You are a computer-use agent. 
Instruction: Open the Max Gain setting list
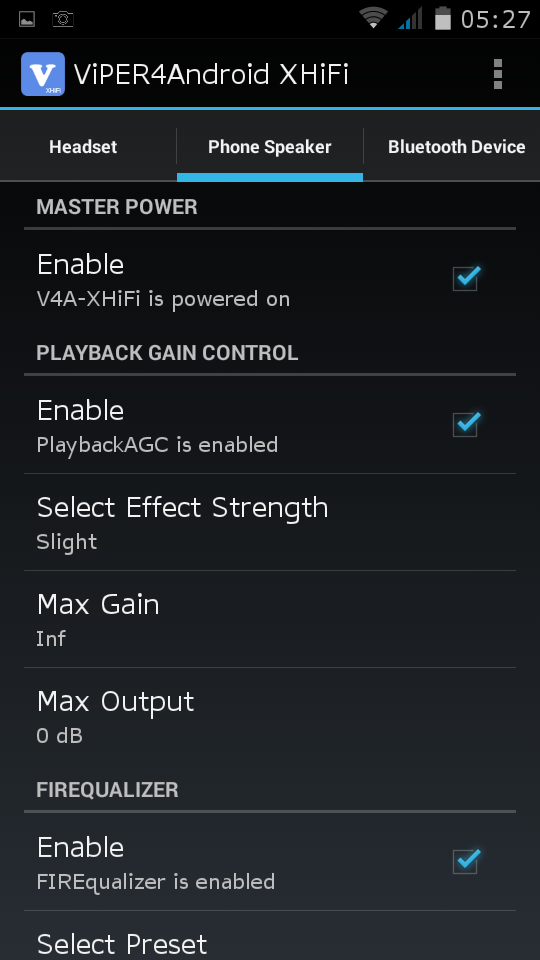click(270, 620)
